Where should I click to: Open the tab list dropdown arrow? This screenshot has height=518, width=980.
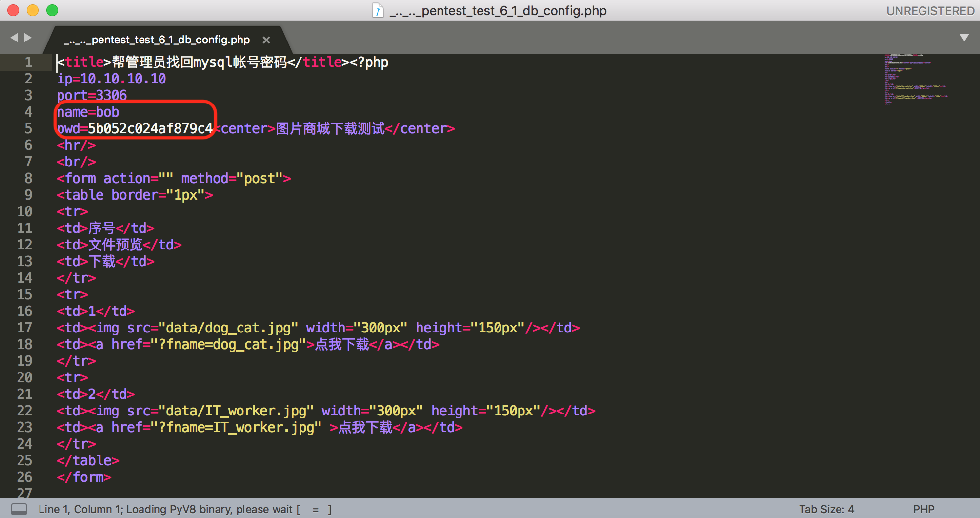(964, 38)
